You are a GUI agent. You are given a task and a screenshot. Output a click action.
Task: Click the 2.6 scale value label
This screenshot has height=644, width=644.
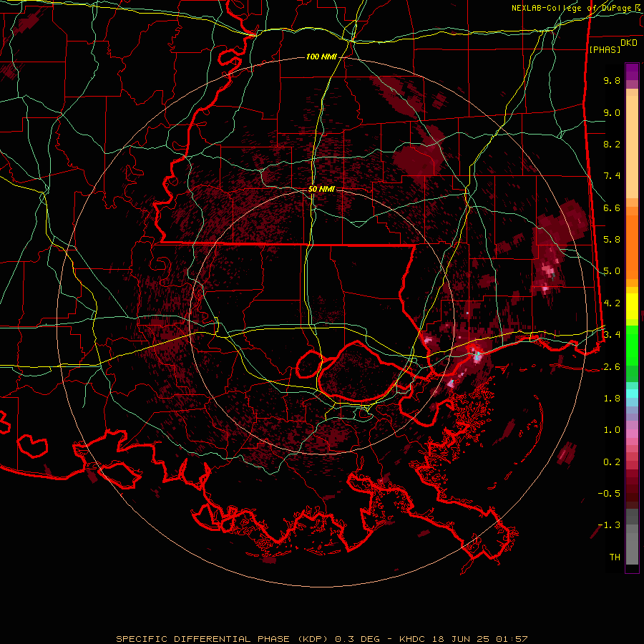coord(612,367)
